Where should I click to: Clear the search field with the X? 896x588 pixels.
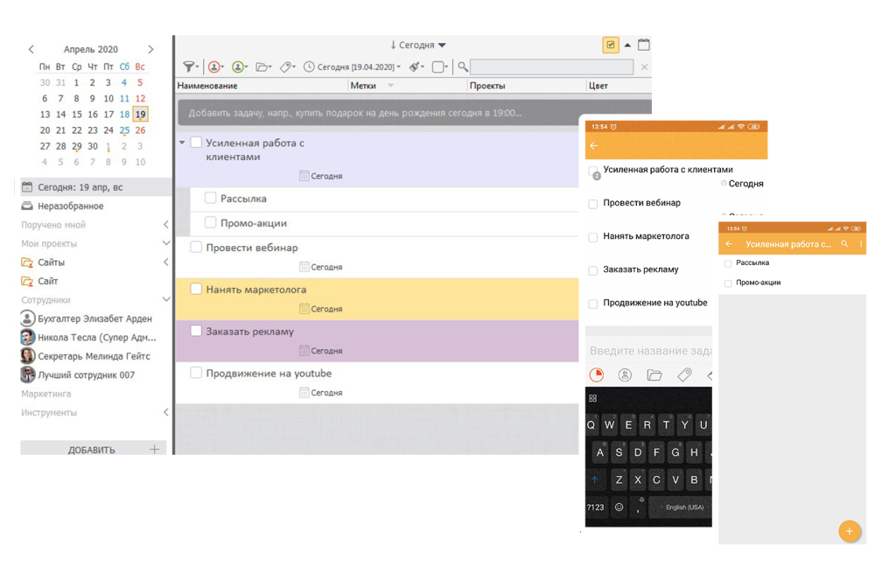644,66
